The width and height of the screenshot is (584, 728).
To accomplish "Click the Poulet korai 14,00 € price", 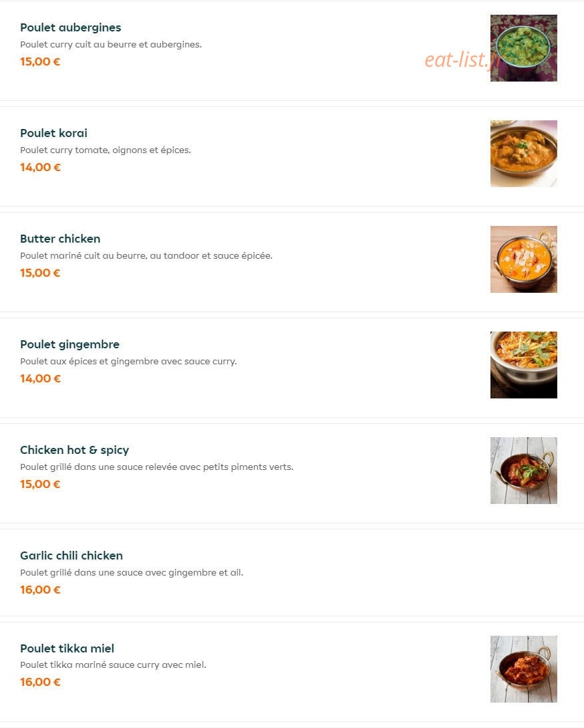I will [40, 167].
